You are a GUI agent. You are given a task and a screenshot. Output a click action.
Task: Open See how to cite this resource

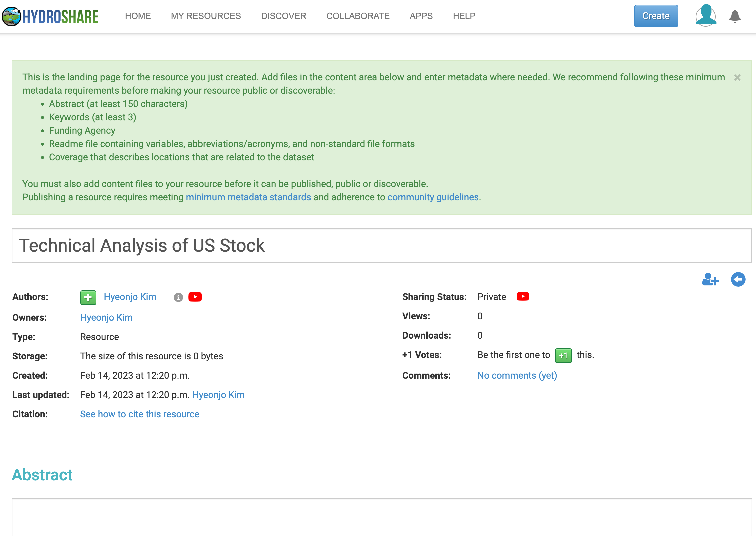click(140, 414)
